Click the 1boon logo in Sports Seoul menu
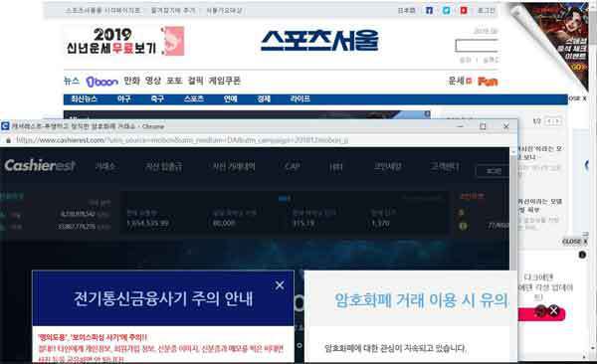 click(102, 82)
